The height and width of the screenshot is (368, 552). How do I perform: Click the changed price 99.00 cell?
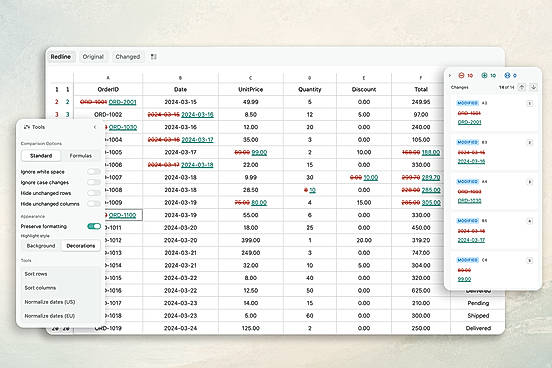pyautogui.click(x=250, y=152)
